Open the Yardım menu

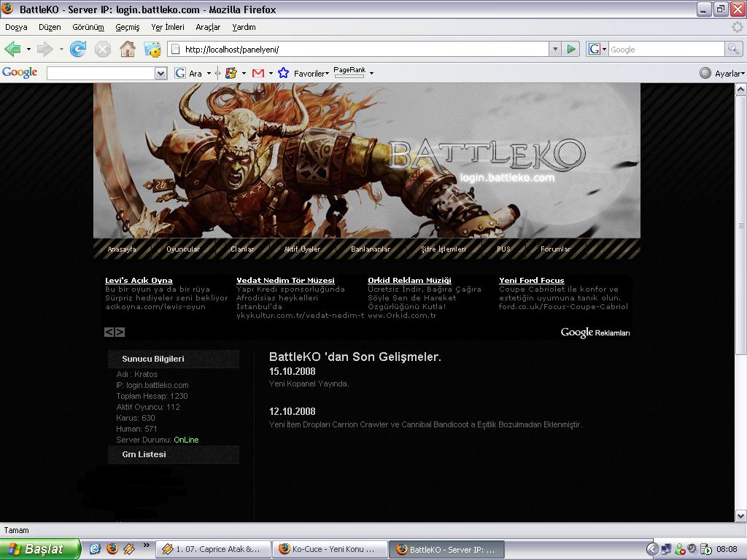[244, 27]
